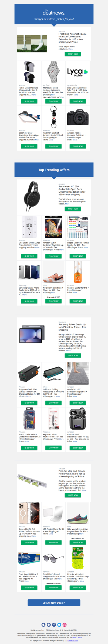
Task: Open the Cheetos Duster deal title
Action: click(78, 289)
